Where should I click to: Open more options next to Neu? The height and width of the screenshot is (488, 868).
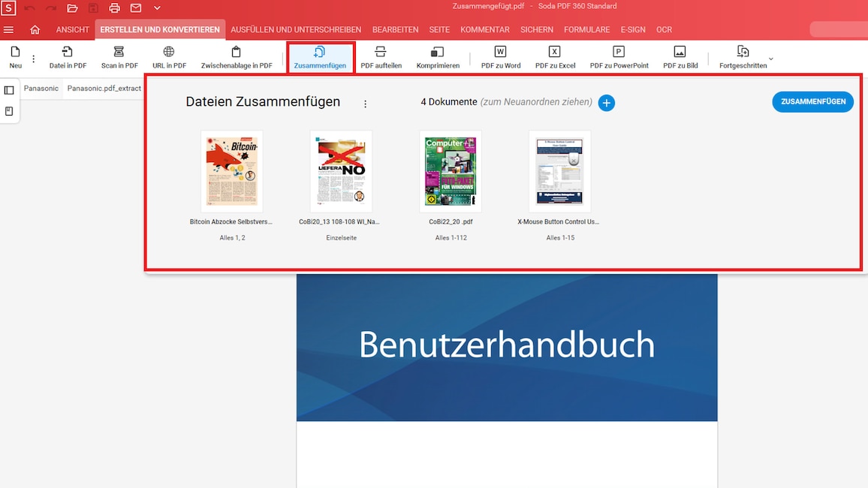click(33, 59)
